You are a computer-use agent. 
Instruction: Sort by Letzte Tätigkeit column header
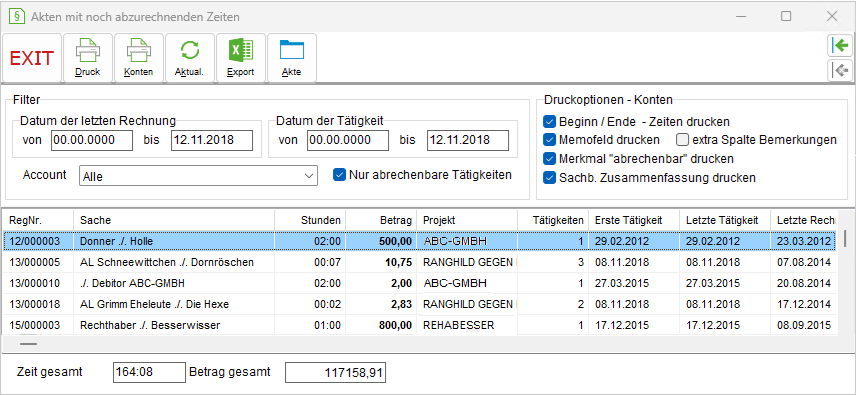725,220
